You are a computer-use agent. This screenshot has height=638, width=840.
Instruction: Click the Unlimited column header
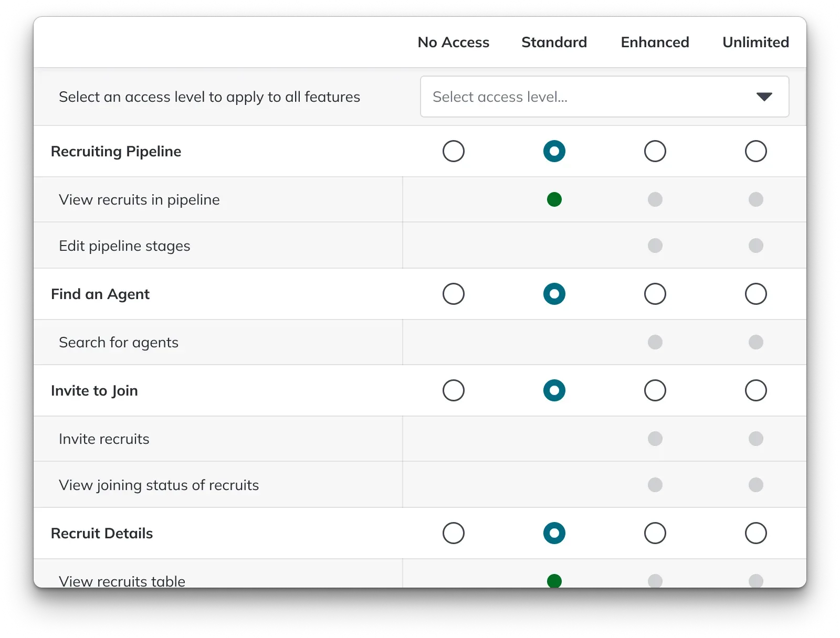[x=756, y=42]
